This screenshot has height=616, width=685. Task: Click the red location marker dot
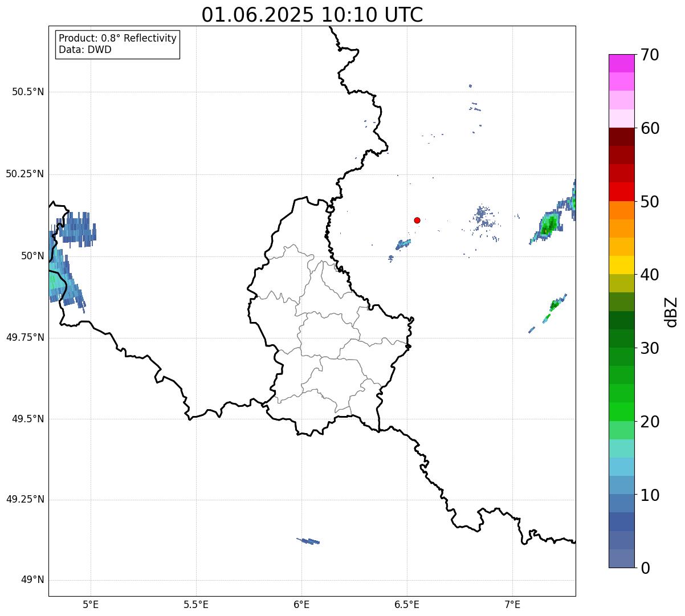coord(417,220)
